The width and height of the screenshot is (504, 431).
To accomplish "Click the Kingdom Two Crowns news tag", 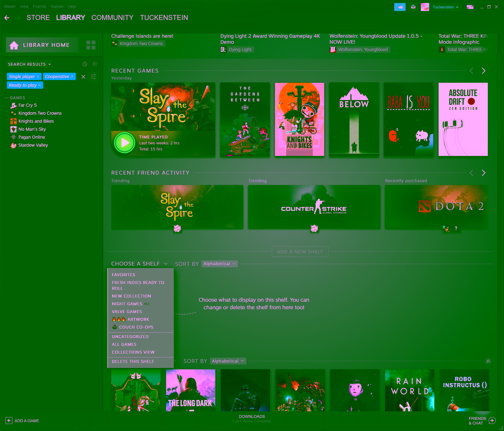I will coord(138,43).
